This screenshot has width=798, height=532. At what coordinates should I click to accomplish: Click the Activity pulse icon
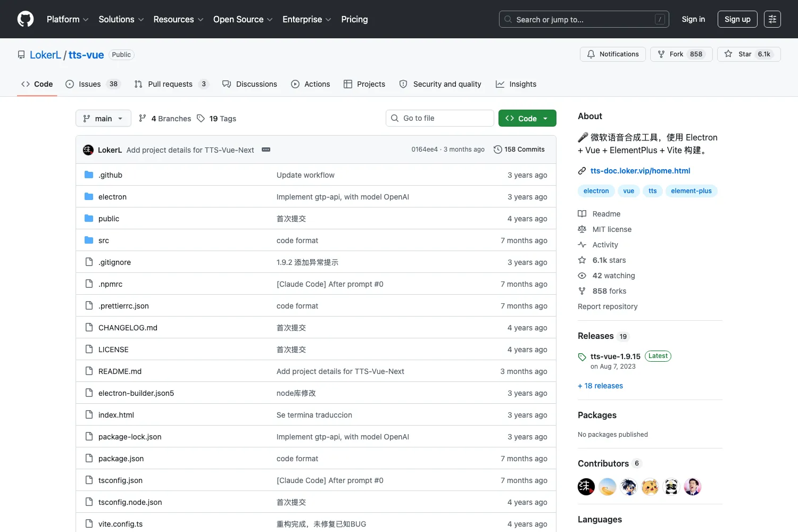pos(582,244)
